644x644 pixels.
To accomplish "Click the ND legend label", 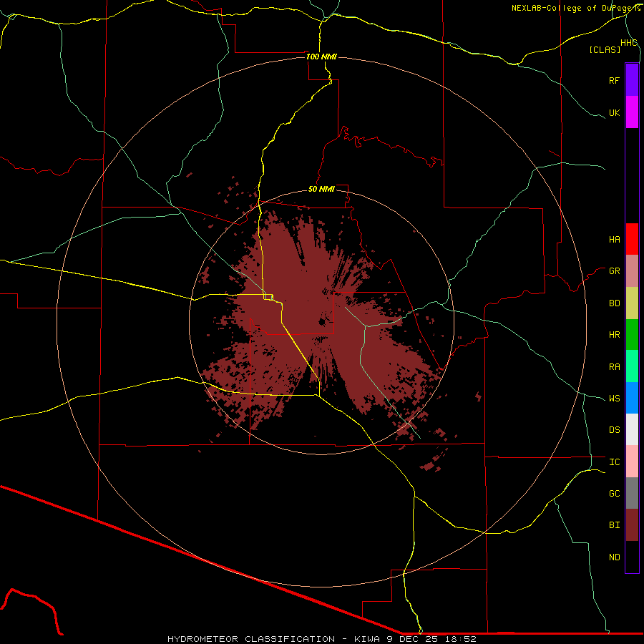I will [614, 557].
